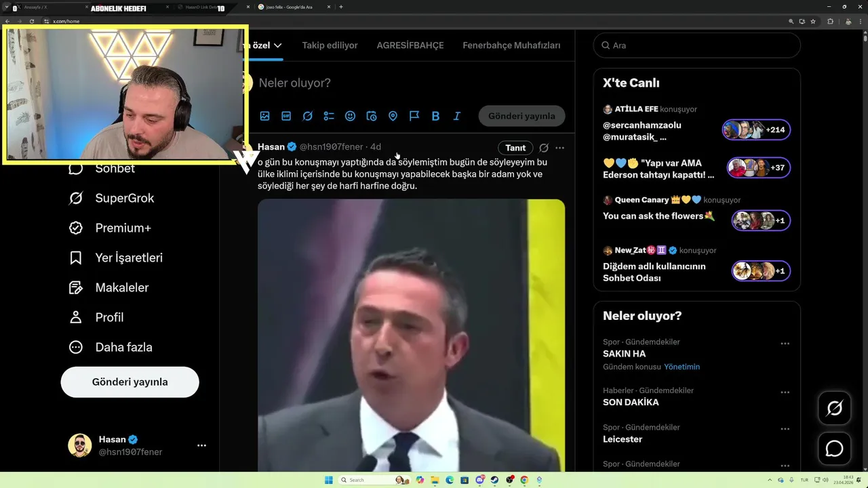Add a GIF to the post

click(286, 116)
